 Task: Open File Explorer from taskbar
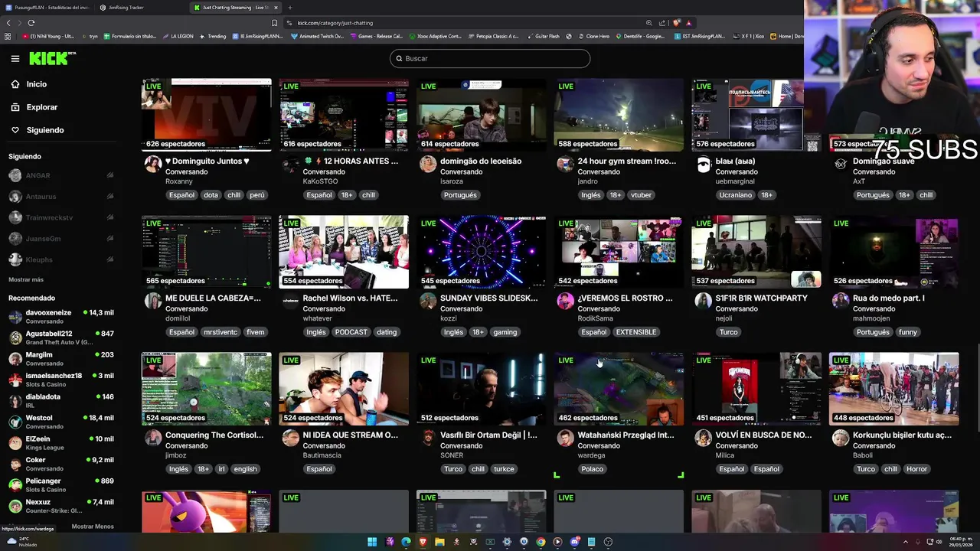coord(439,542)
